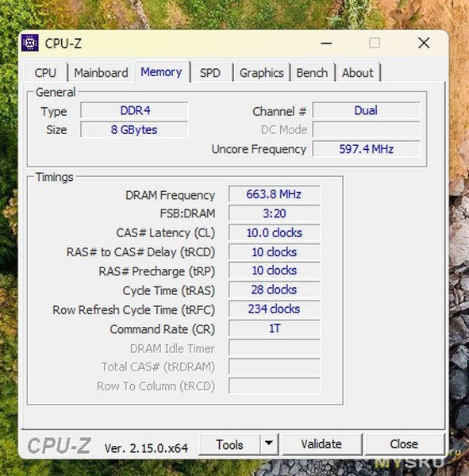
Task: Click the Uncore Frequency label
Action: tap(259, 149)
